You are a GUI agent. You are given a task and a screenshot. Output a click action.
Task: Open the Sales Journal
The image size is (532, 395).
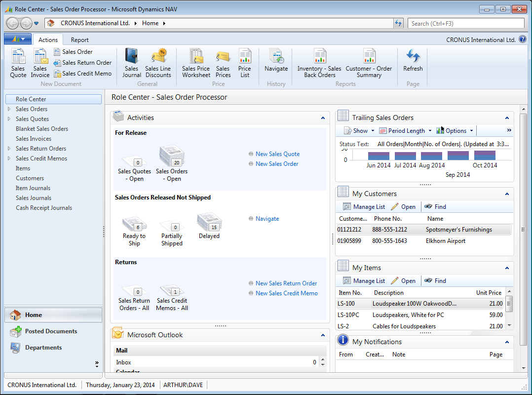pyautogui.click(x=132, y=63)
